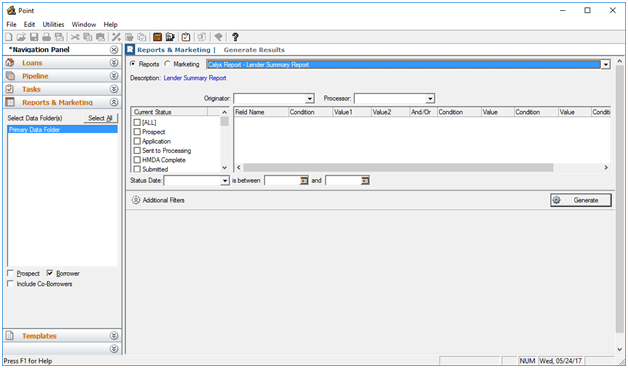Image resolution: width=628 pixels, height=368 pixels.
Task: Open calendar picker for second status date
Action: pyautogui.click(x=365, y=181)
